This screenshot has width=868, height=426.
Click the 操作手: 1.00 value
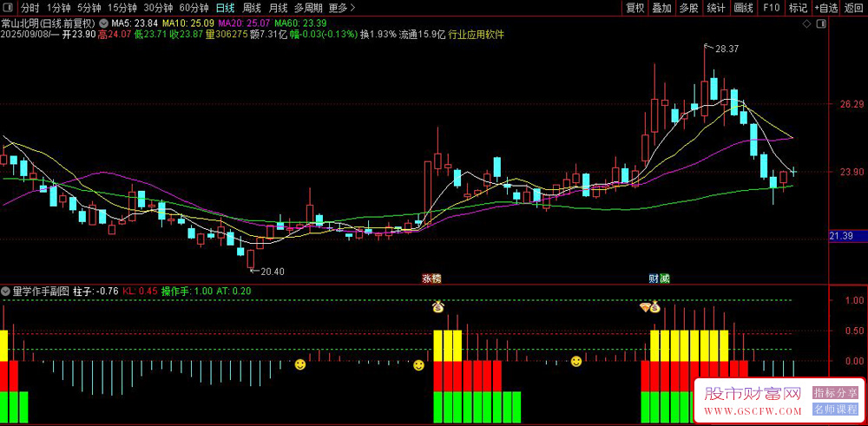187,291
